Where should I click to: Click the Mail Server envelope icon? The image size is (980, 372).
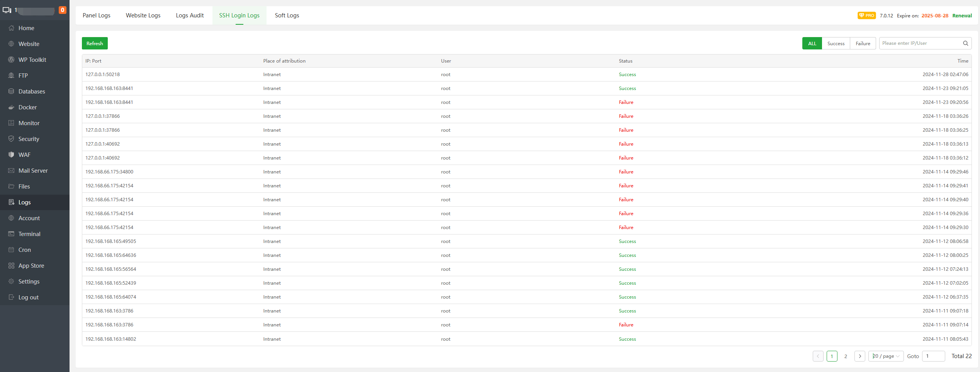click(11, 171)
